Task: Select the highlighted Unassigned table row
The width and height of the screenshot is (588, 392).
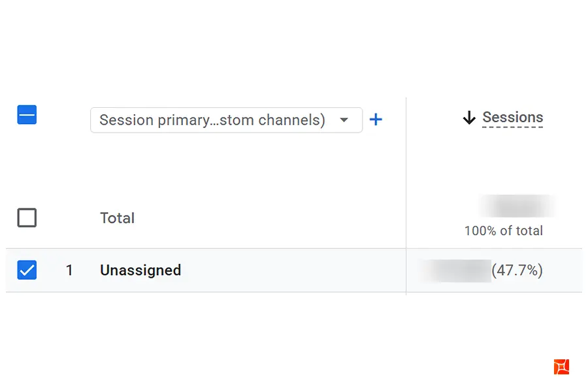Action: [x=294, y=270]
